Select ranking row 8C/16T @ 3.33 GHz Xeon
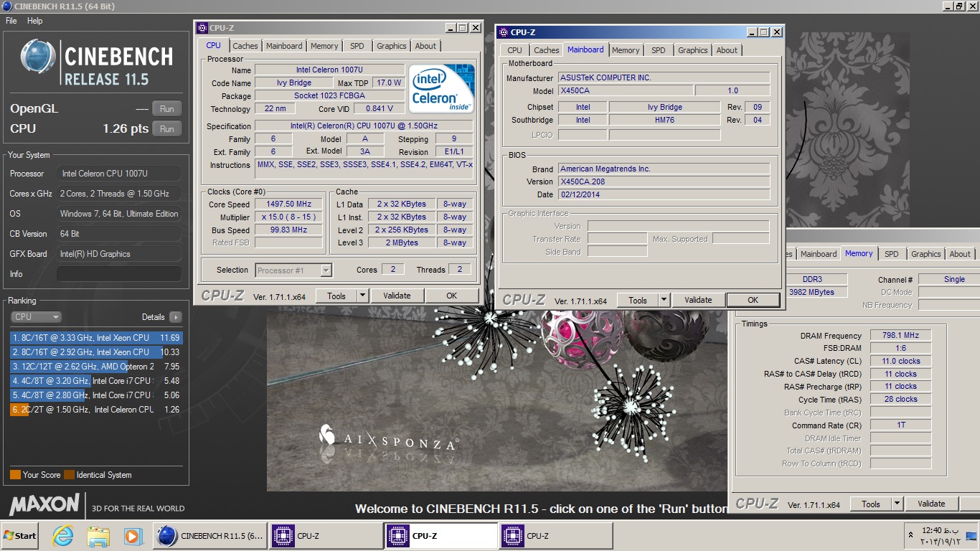The width and height of the screenshot is (980, 551). point(96,338)
